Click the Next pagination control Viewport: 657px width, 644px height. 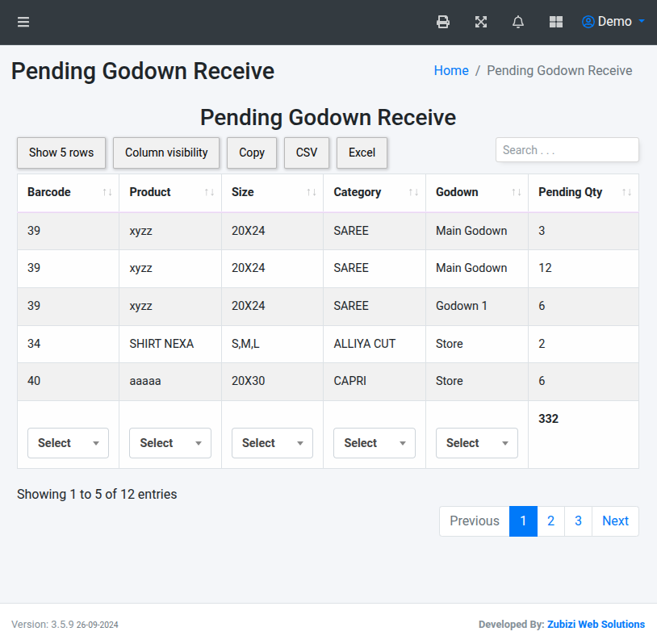click(x=615, y=521)
